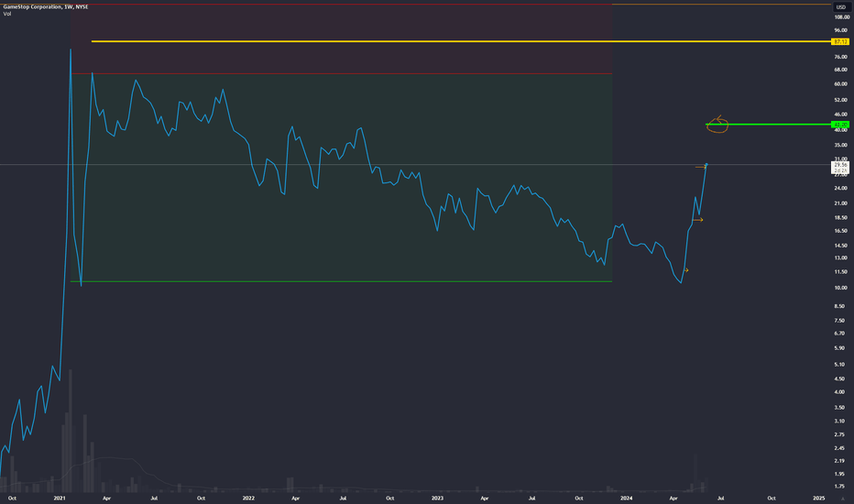This screenshot has width=854, height=504.
Task: Select the orange arrow near the 18.50 level
Action: (x=697, y=220)
